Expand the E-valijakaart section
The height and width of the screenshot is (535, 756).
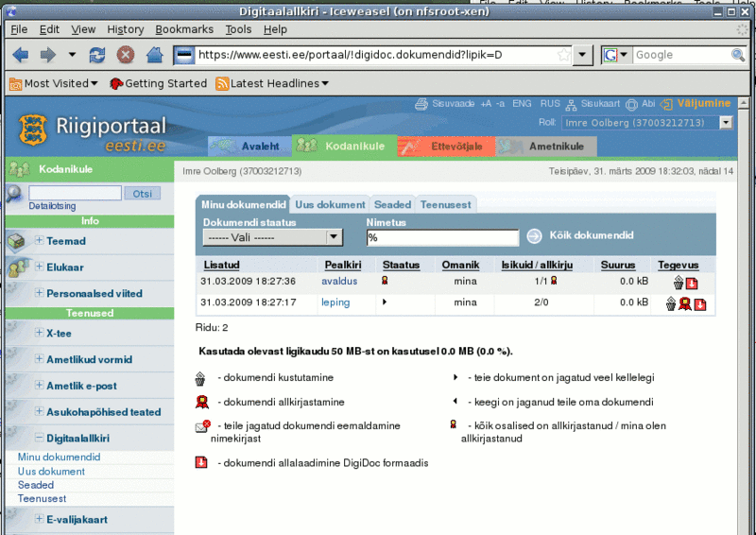[x=39, y=519]
